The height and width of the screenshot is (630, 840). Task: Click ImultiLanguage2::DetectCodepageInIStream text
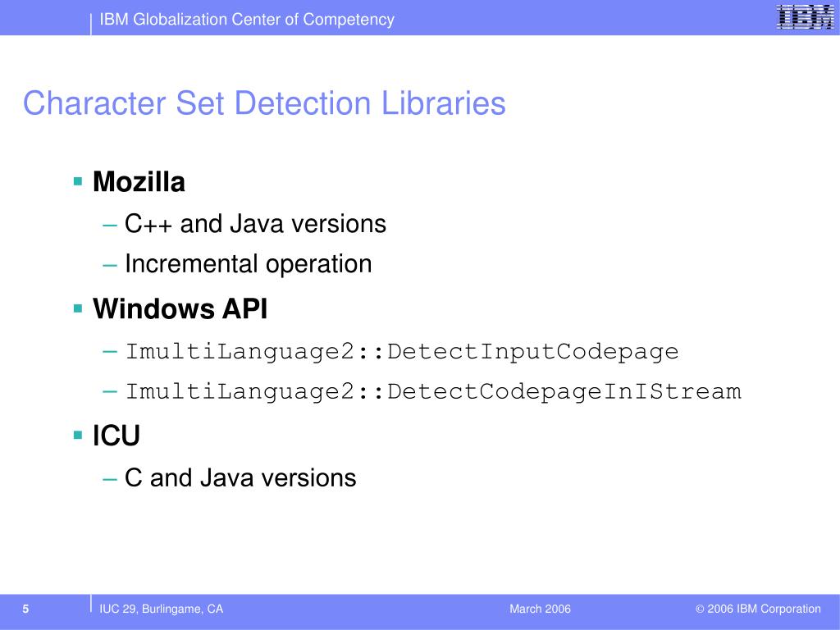433,391
